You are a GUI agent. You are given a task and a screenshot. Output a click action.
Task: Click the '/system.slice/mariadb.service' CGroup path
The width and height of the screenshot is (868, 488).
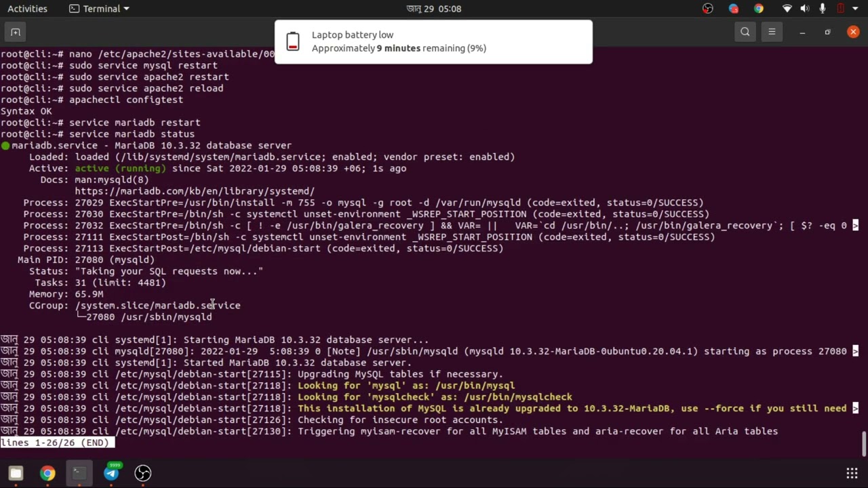[157, 306]
